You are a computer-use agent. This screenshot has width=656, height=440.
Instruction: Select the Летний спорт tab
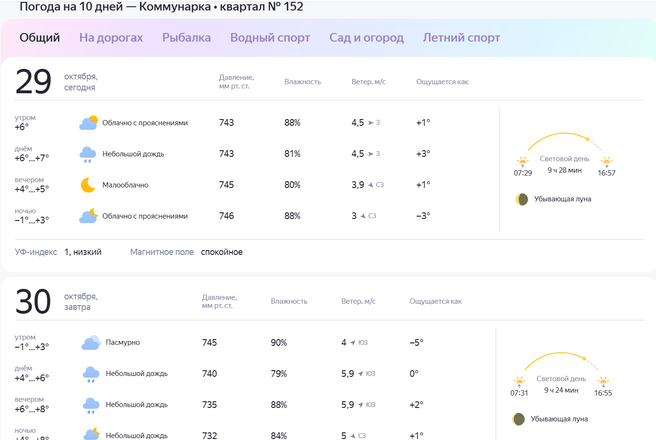click(x=461, y=38)
